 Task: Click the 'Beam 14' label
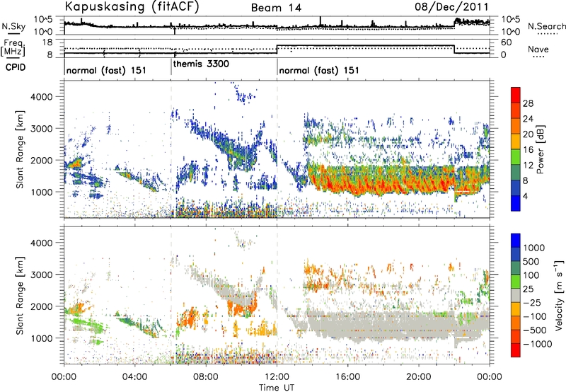[x=276, y=8]
